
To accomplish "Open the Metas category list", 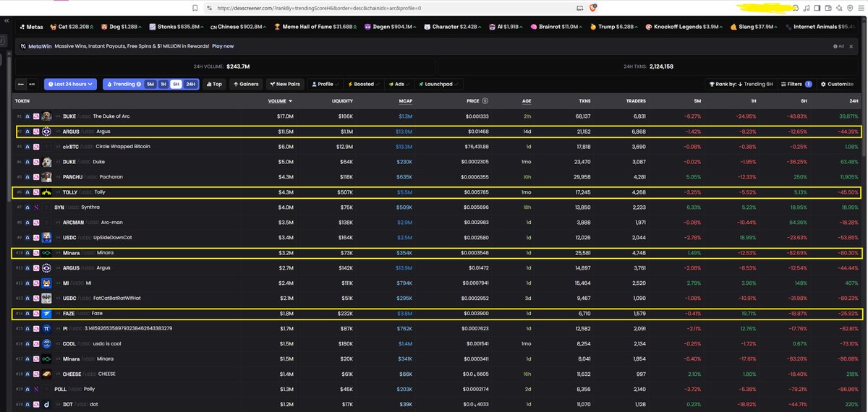I will [31, 27].
